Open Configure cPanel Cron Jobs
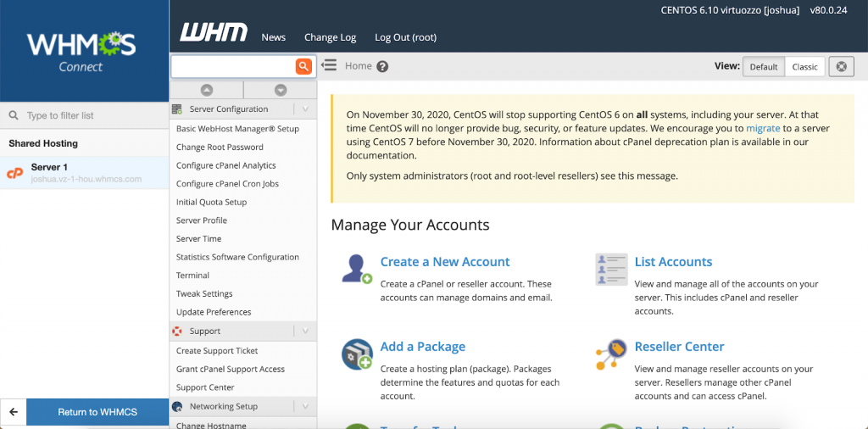Screen dimensions: 868x429 (227, 184)
